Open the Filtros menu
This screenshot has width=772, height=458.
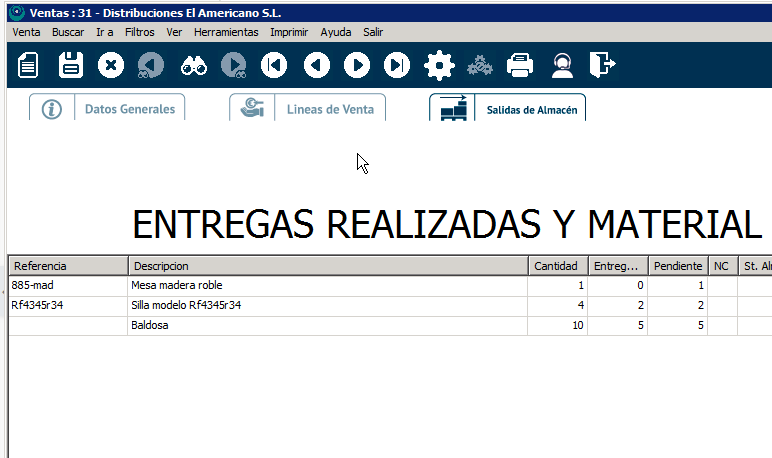pos(139,32)
